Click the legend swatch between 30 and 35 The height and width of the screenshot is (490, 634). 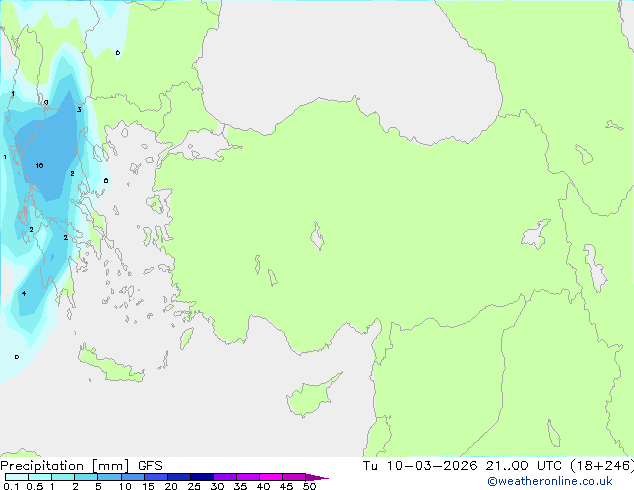point(225,477)
